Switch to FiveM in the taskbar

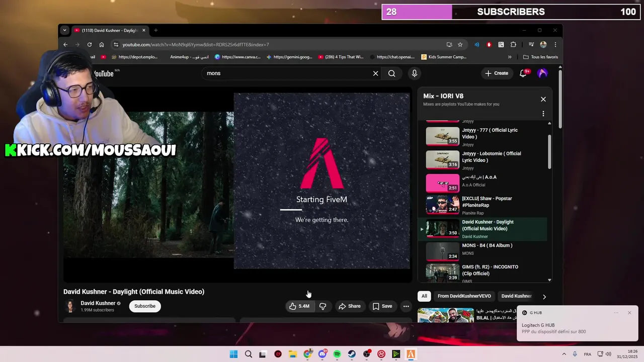[411, 354]
